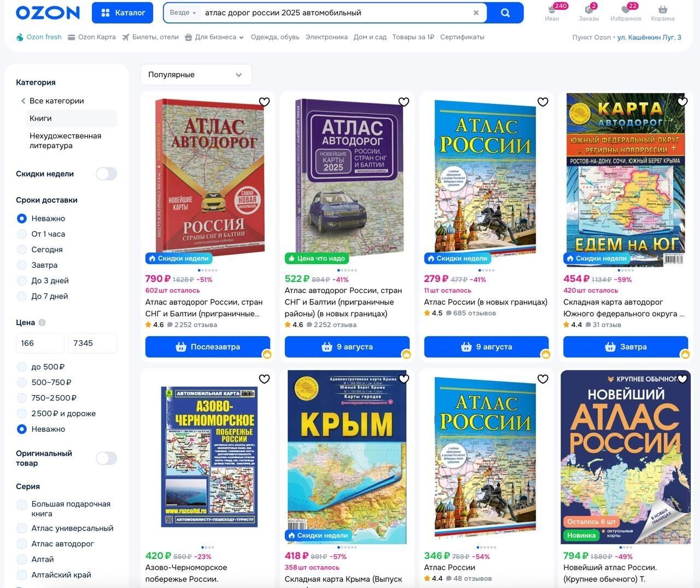Expand the Для бизнеса menu
The image size is (700, 588).
tap(214, 37)
